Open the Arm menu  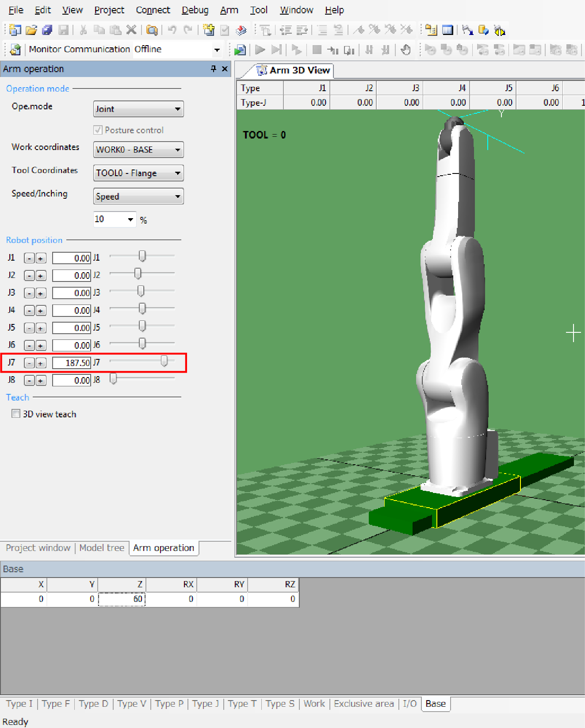coord(229,10)
